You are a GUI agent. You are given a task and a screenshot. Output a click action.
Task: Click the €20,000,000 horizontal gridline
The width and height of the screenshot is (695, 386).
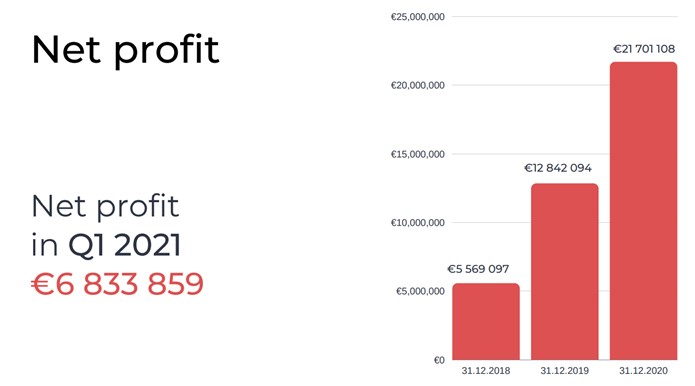[531, 85]
